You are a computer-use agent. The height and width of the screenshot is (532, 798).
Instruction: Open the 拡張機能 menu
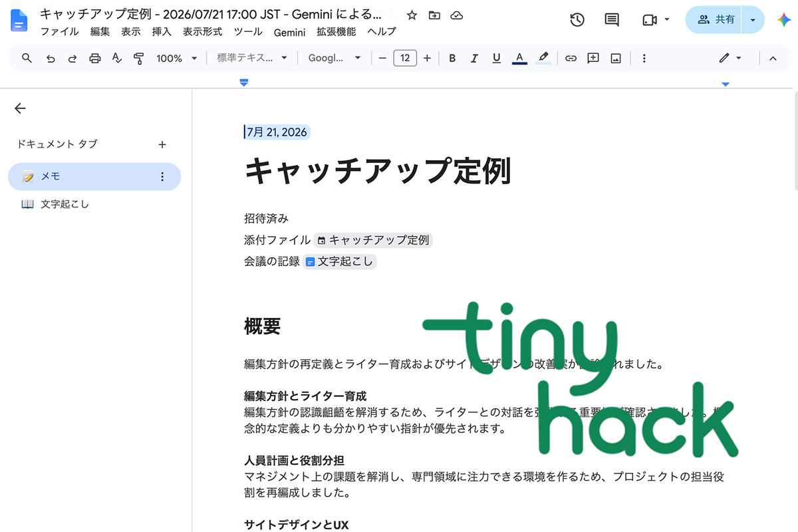click(336, 31)
